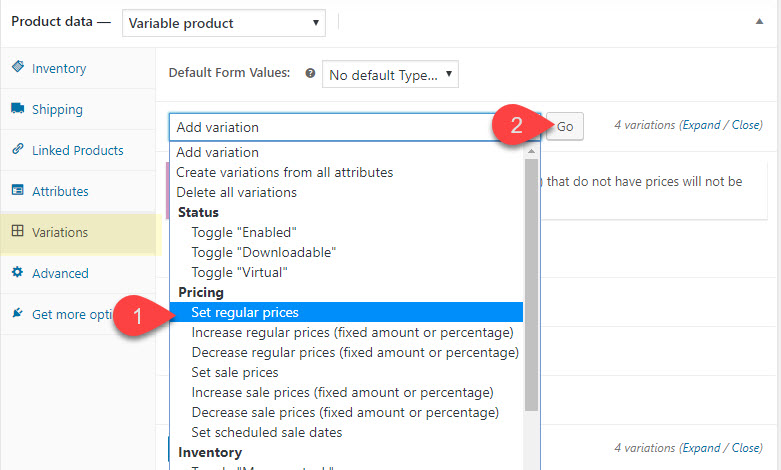Click the Get more options plug icon

(x=18, y=313)
